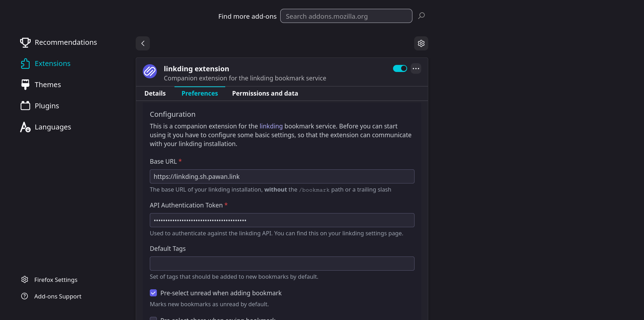Enable Pre-select share when saving bookmark
Screen dimensions: 644x320
153,319
